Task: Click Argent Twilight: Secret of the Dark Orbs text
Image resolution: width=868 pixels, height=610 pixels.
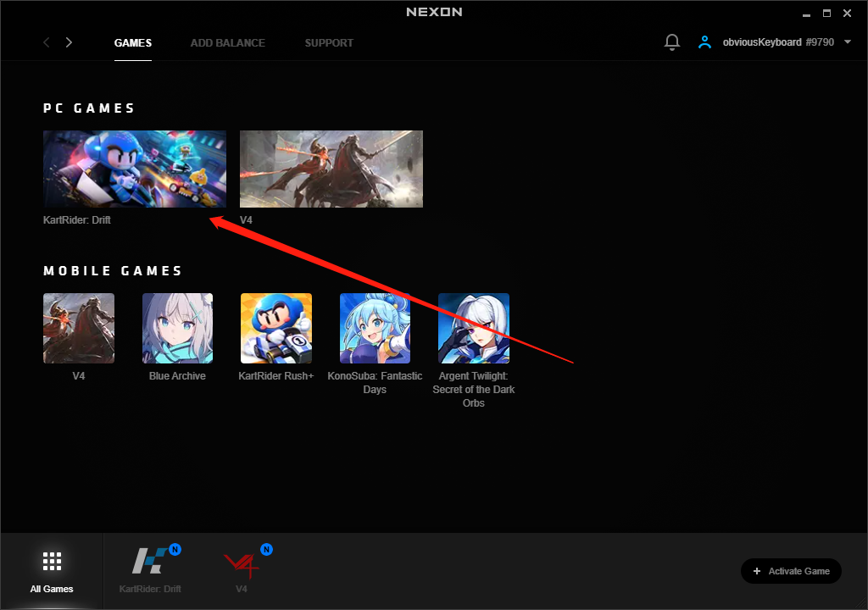Action: tap(473, 389)
